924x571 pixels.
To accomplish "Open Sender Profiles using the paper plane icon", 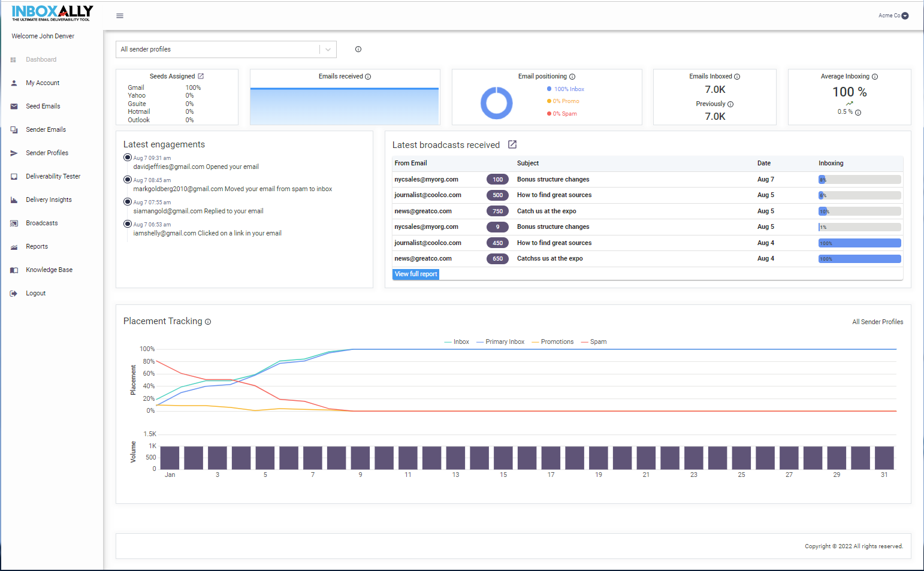I will [13, 153].
